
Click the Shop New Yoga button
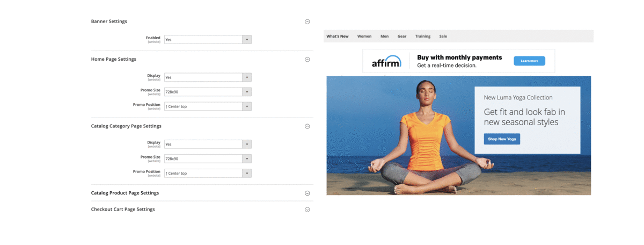(x=502, y=139)
